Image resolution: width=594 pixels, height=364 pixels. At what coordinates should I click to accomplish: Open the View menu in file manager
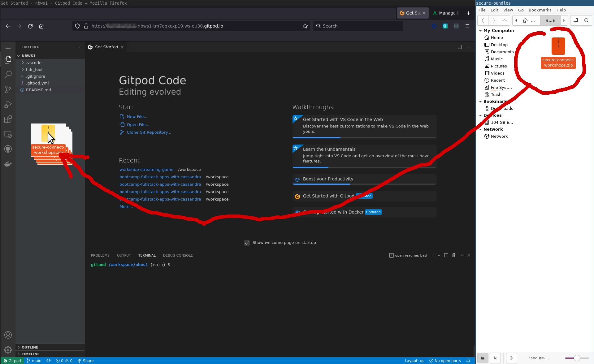508,10
